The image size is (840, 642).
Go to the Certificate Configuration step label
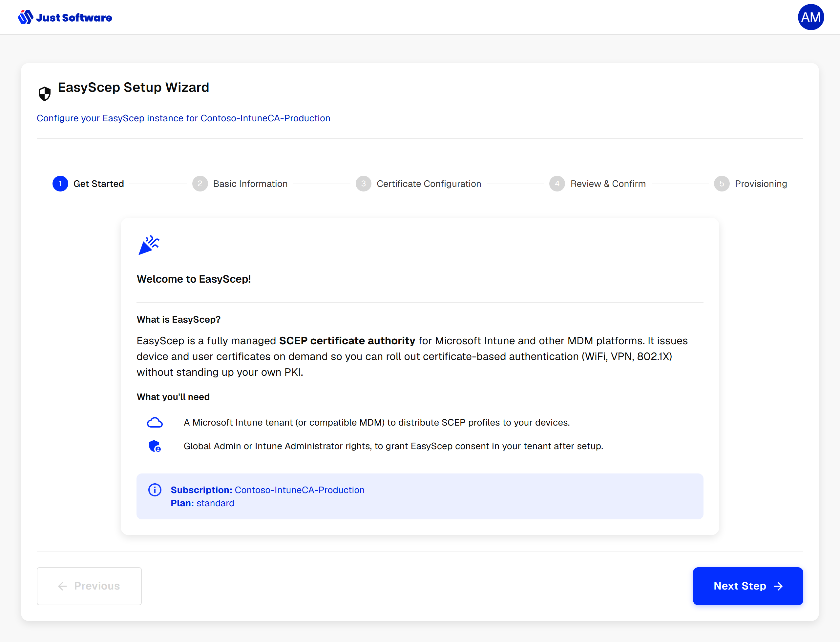(x=429, y=184)
